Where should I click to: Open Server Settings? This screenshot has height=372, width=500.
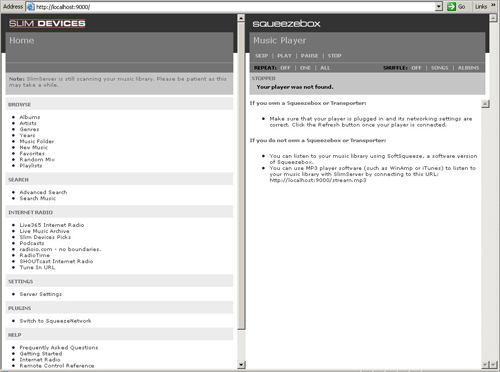41,294
